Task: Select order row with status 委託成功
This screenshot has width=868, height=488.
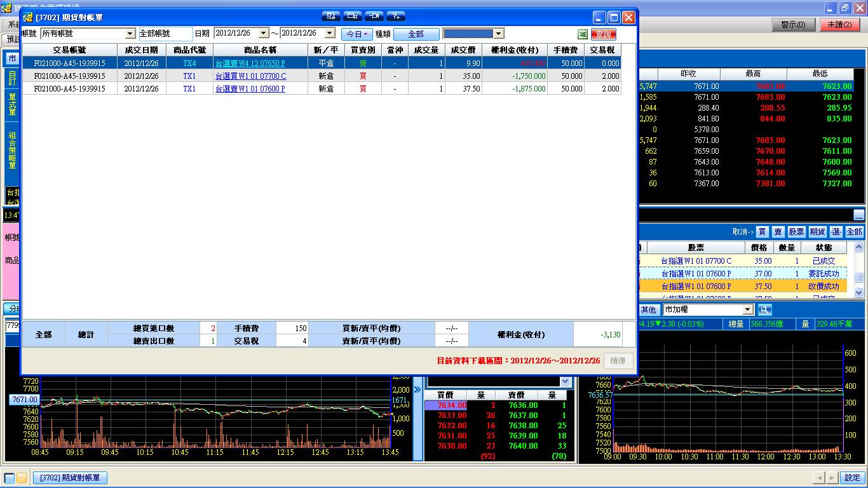Action: 743,274
